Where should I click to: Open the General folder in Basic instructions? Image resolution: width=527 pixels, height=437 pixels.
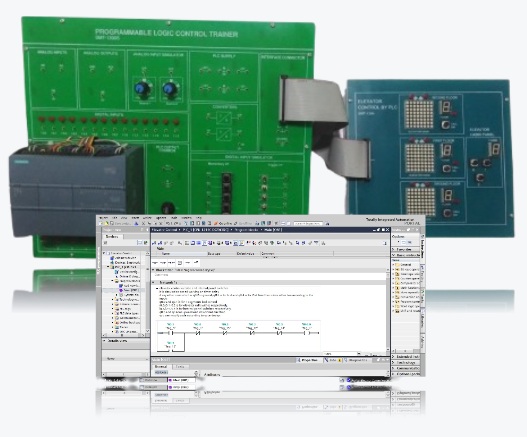tap(406, 265)
